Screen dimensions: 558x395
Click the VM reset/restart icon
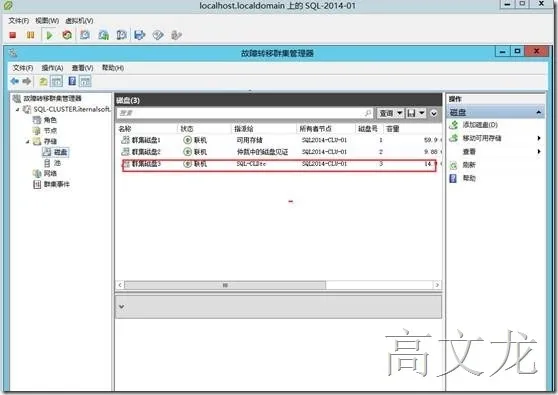click(x=67, y=35)
